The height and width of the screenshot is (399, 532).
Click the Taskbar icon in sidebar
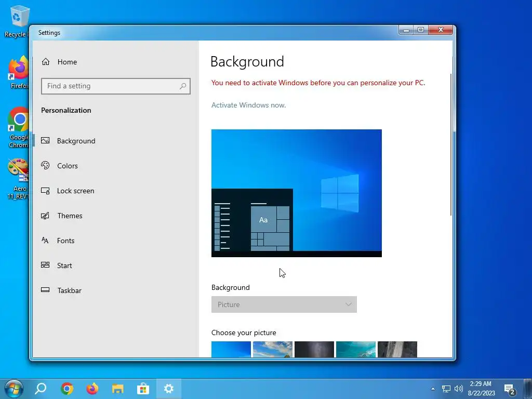pyautogui.click(x=45, y=290)
